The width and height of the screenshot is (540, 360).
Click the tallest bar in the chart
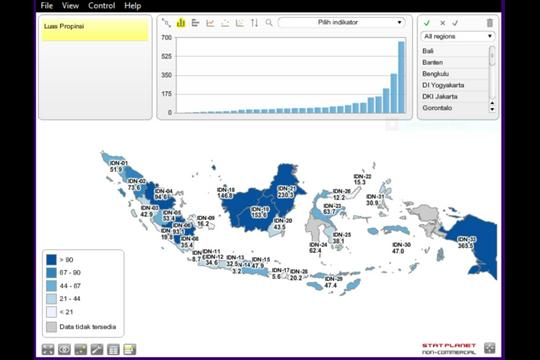tap(401, 77)
